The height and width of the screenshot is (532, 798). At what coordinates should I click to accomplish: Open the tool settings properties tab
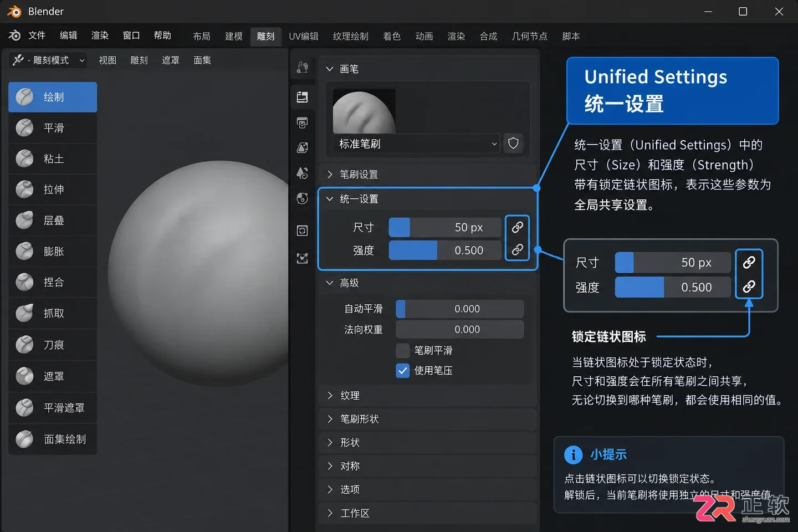[303, 68]
